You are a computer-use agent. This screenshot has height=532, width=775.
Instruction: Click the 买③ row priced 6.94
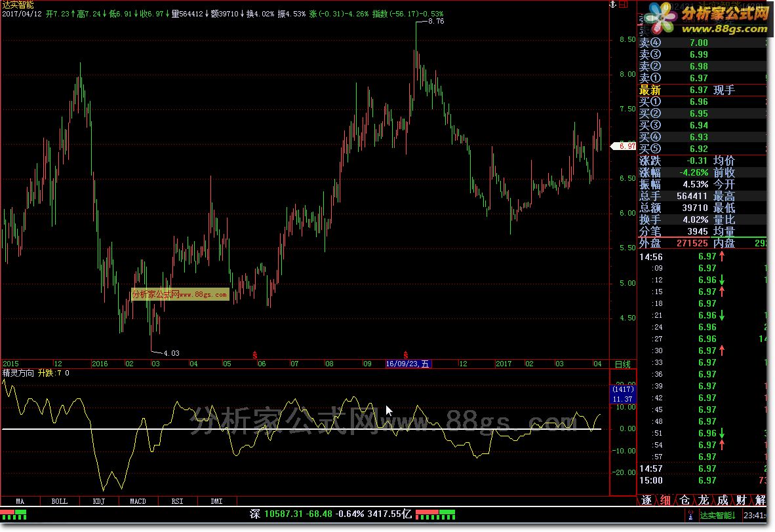(x=702, y=126)
